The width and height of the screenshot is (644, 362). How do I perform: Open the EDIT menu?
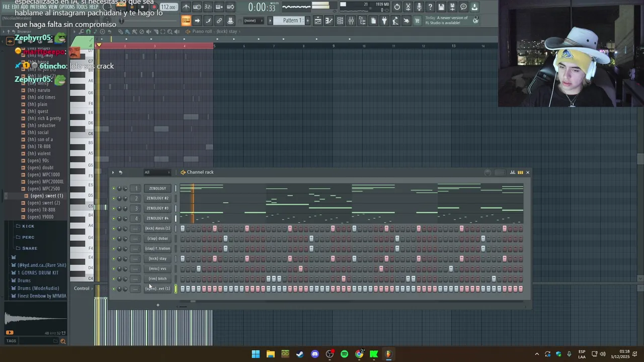point(16,7)
